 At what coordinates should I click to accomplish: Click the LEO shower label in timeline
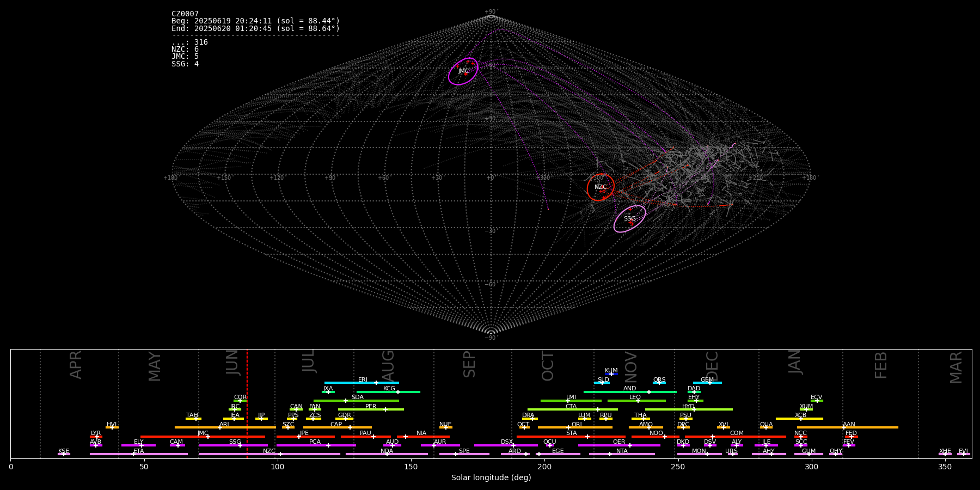point(635,397)
